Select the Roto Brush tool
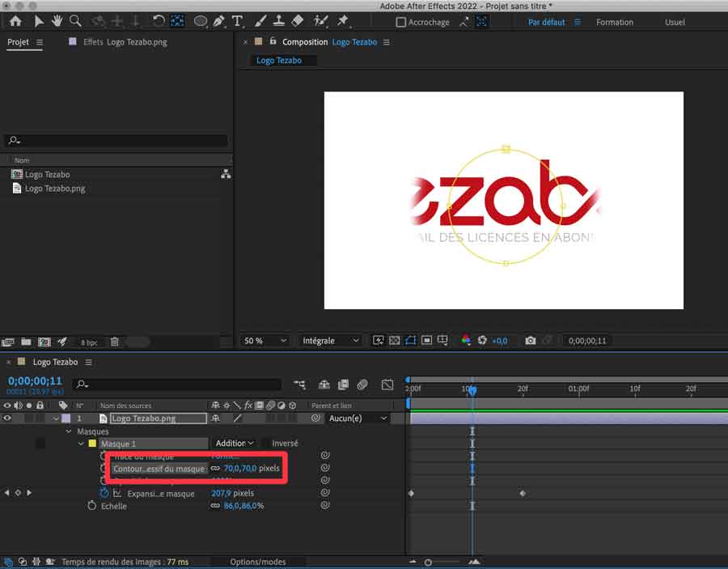This screenshot has width=728, height=569. click(x=320, y=21)
